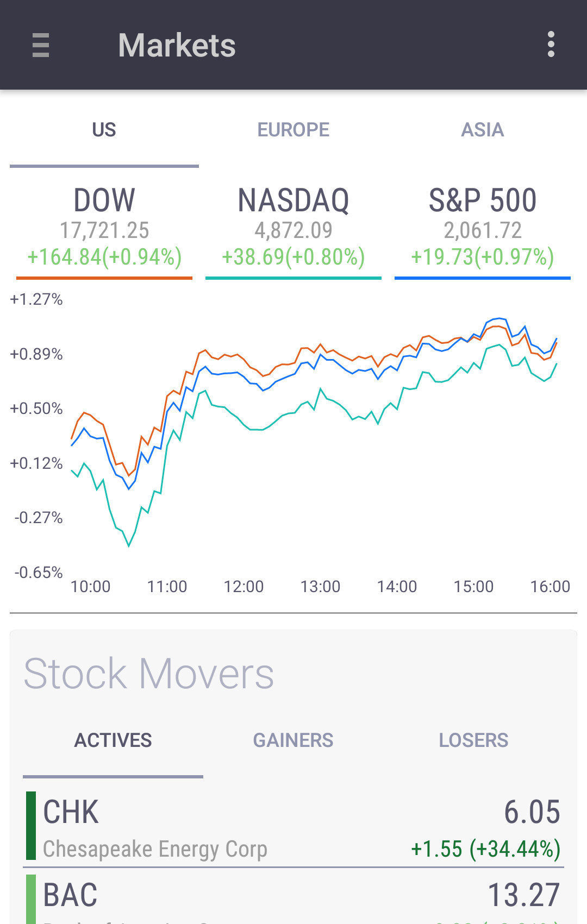Image resolution: width=587 pixels, height=924 pixels.
Task: Show the LOSERS stock movers
Action: (x=473, y=740)
